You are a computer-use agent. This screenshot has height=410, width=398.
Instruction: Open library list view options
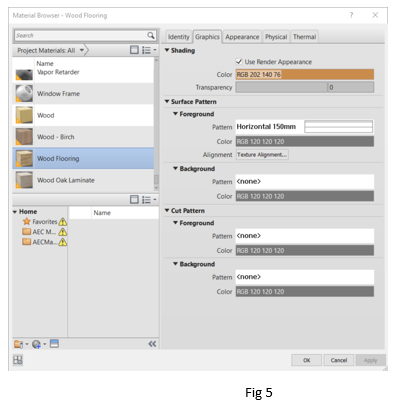pos(149,199)
